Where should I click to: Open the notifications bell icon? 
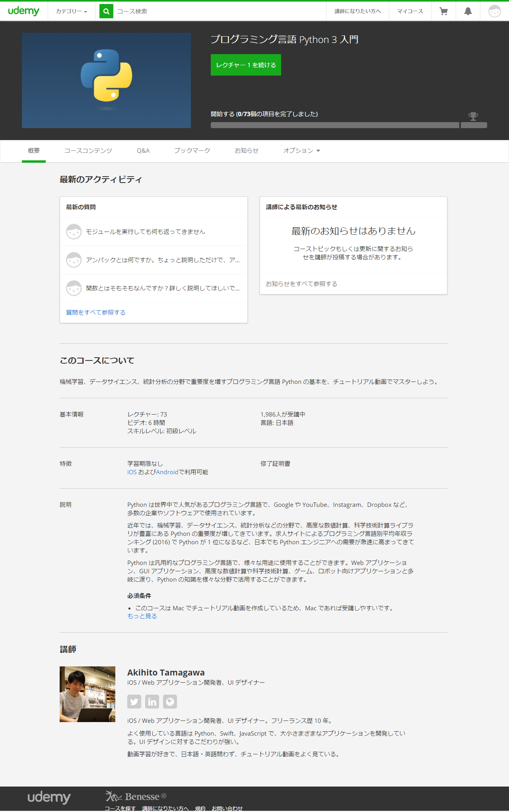[x=468, y=12]
